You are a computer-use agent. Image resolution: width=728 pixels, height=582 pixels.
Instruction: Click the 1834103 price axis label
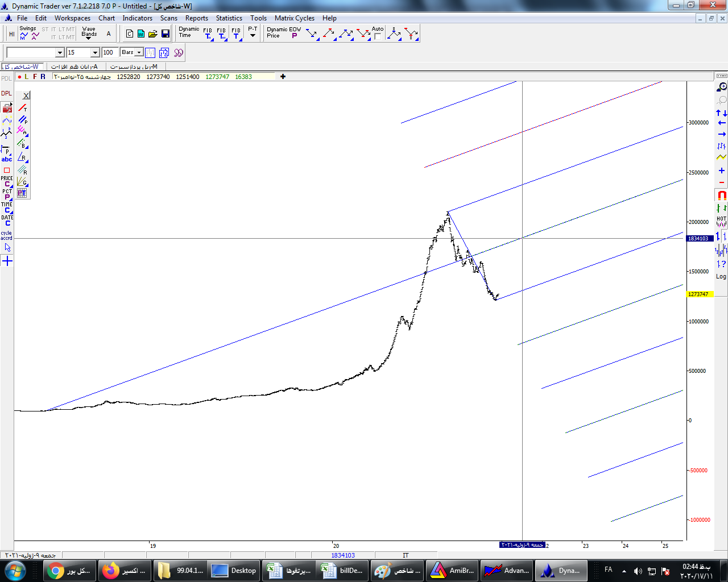(x=700, y=239)
